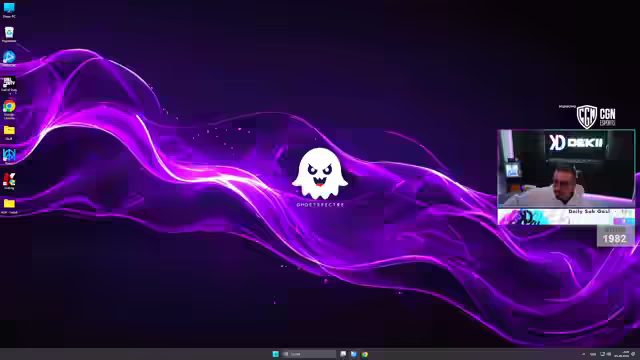Open the notification bell in tray

tap(633, 354)
